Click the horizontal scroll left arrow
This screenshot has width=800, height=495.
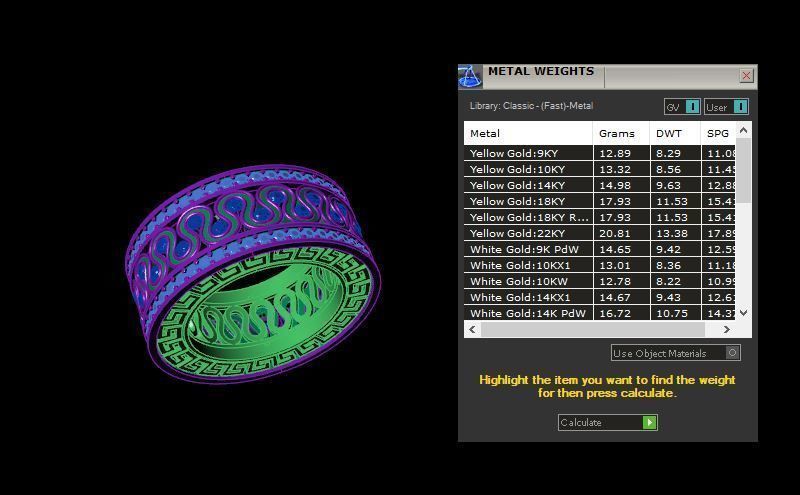[x=472, y=330]
